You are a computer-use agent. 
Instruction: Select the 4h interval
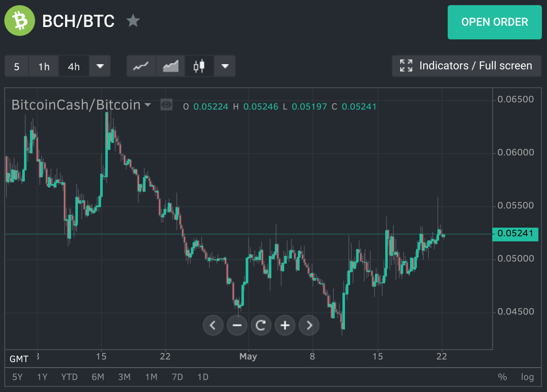[x=74, y=66]
